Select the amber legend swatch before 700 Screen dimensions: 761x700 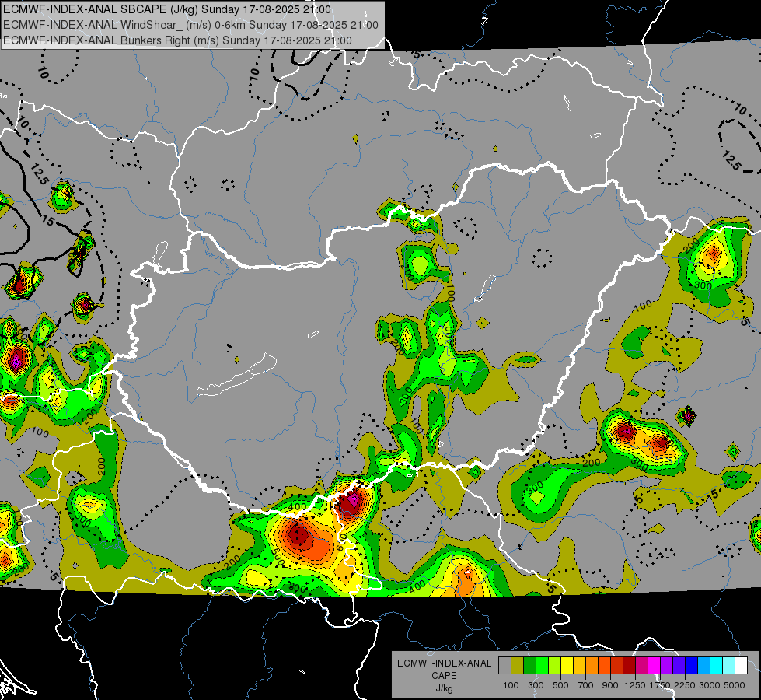pos(579,665)
